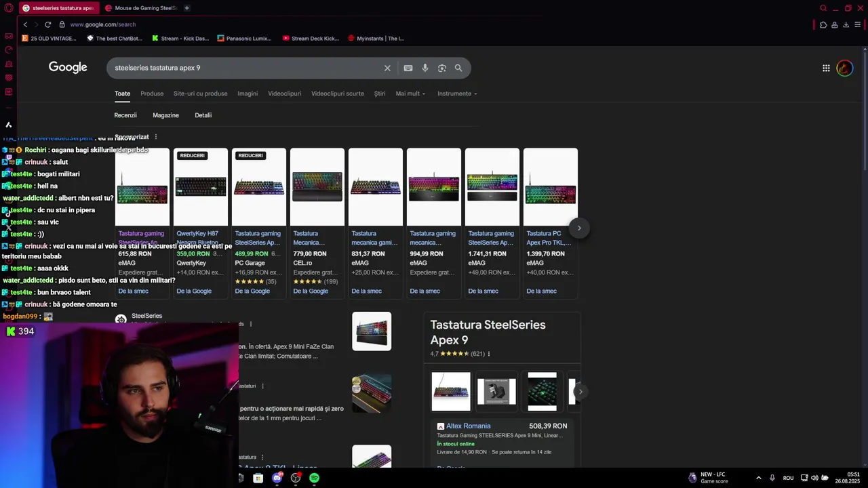The height and width of the screenshot is (488, 868).
Task: Open the Panasonic Lumix bookmark
Action: pyautogui.click(x=244, y=39)
